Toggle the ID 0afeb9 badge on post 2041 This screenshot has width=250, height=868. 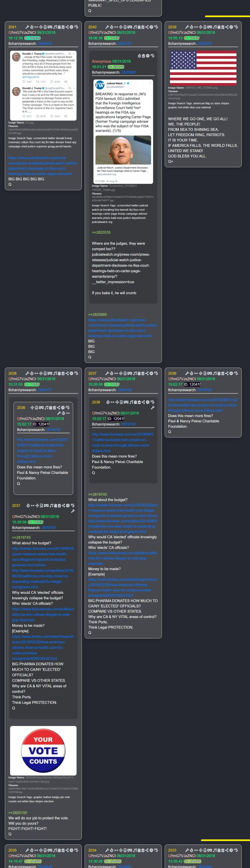coord(33,38)
